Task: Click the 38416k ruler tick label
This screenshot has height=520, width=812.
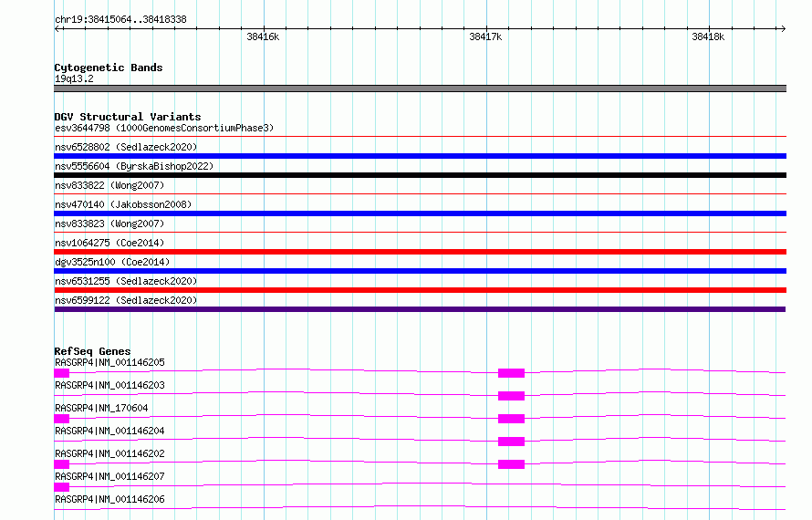Action: coord(263,36)
